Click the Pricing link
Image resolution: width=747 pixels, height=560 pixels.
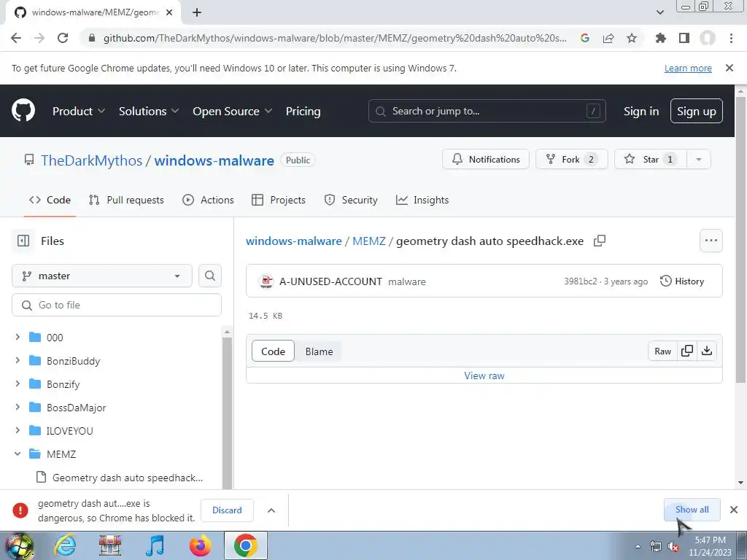click(303, 111)
